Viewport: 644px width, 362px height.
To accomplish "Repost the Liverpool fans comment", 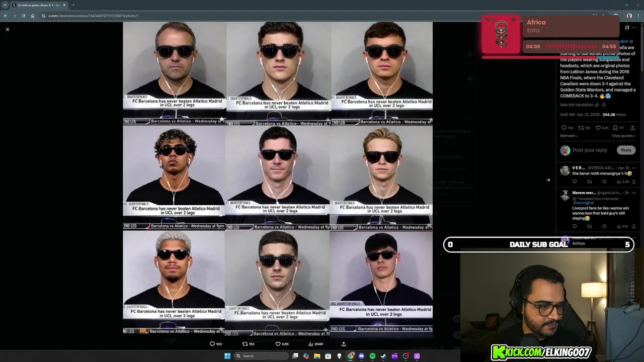I will [589, 226].
